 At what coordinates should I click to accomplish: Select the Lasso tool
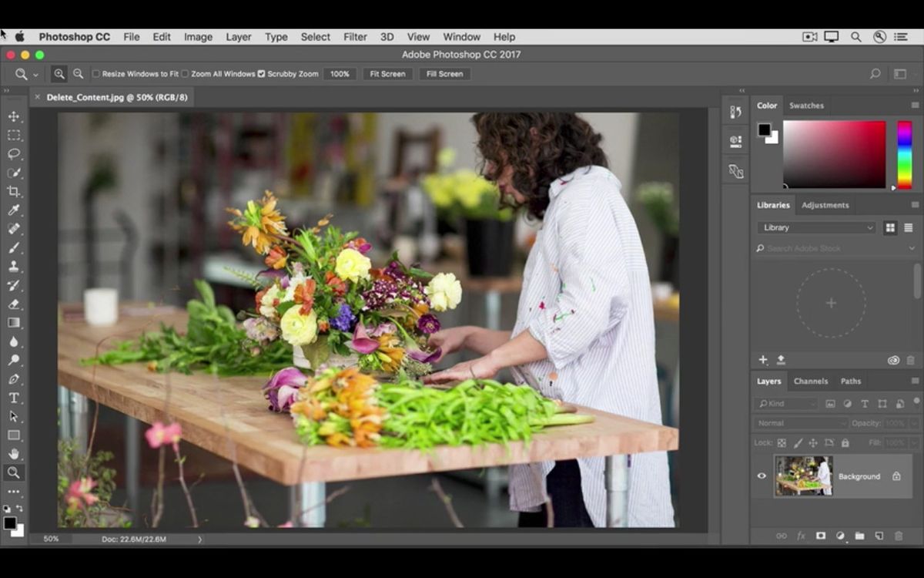click(14, 153)
